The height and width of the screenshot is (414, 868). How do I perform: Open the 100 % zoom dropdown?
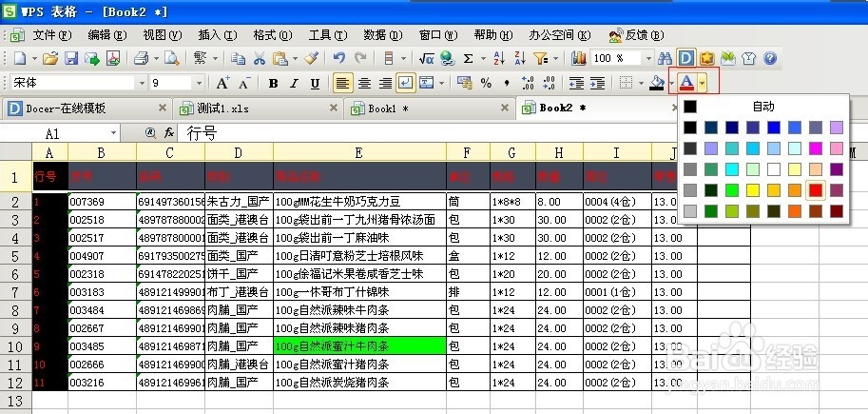tap(648, 58)
